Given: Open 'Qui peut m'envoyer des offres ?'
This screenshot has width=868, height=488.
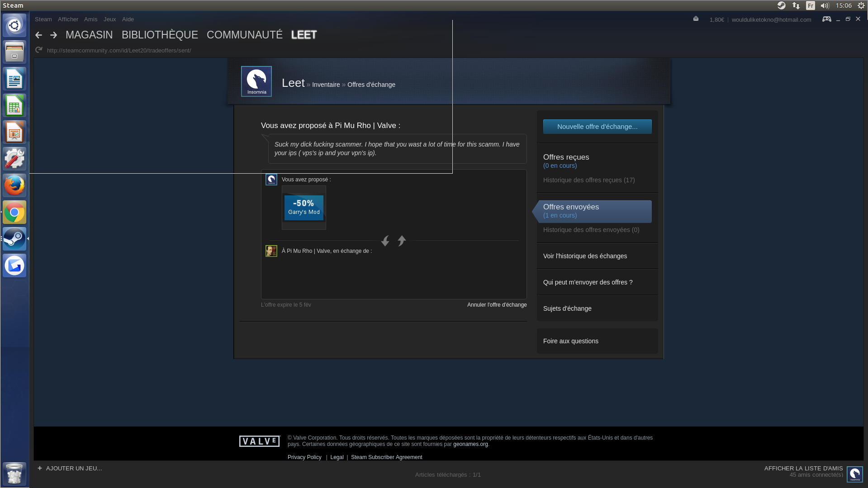Looking at the screenshot, I should click(588, 282).
